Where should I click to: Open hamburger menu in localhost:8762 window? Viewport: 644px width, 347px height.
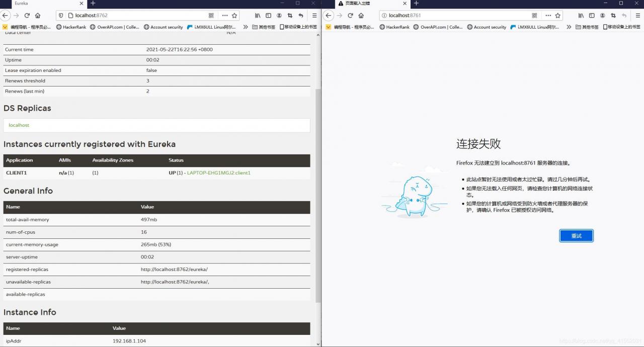click(x=314, y=16)
